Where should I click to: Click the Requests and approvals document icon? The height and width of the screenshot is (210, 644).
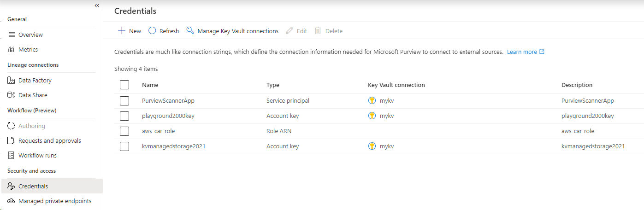pos(12,140)
